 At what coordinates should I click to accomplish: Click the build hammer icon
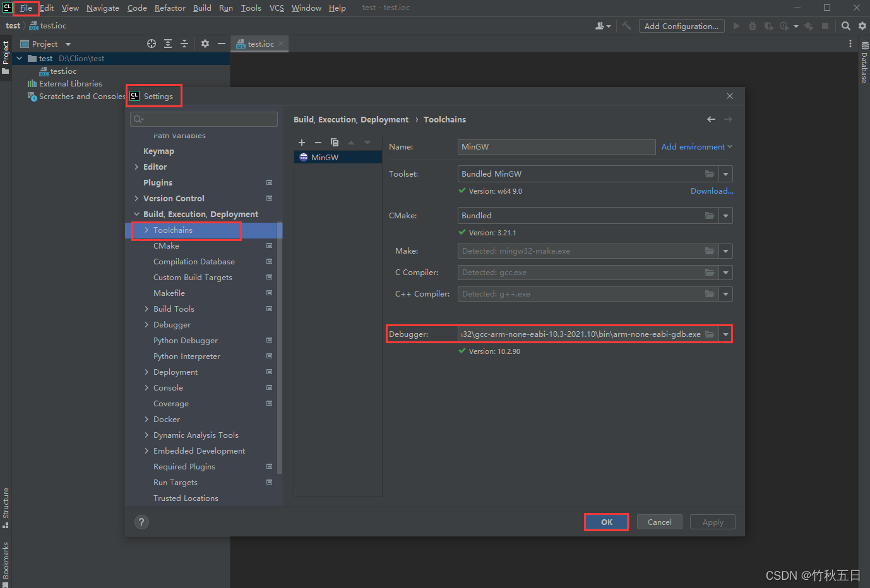[x=626, y=26]
